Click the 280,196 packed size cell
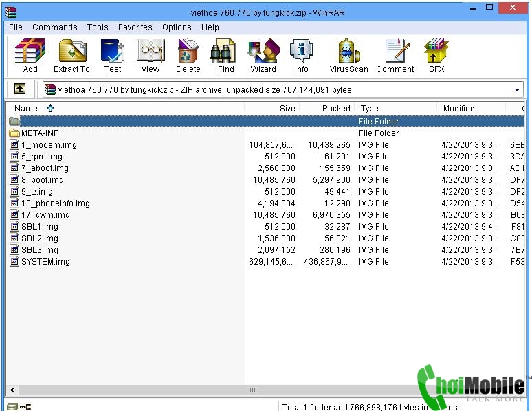This screenshot has width=532, height=411. (x=335, y=250)
